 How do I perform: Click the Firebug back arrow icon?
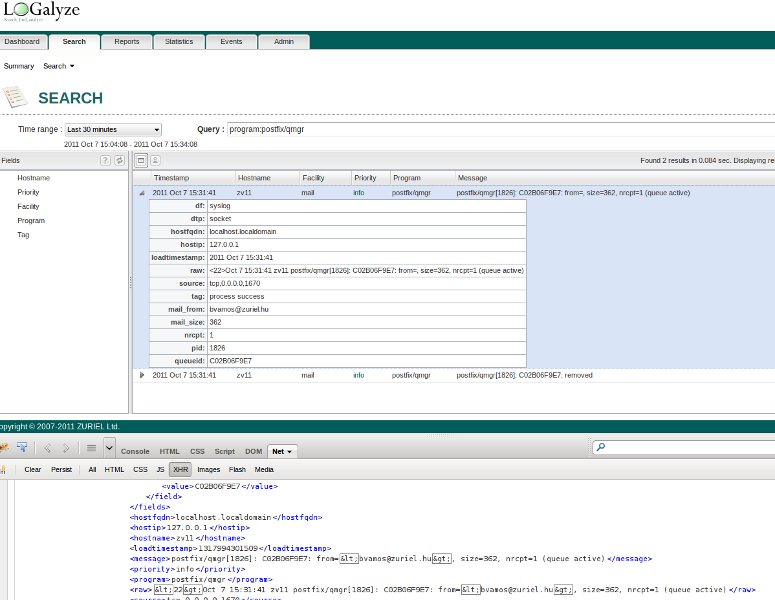(47, 449)
